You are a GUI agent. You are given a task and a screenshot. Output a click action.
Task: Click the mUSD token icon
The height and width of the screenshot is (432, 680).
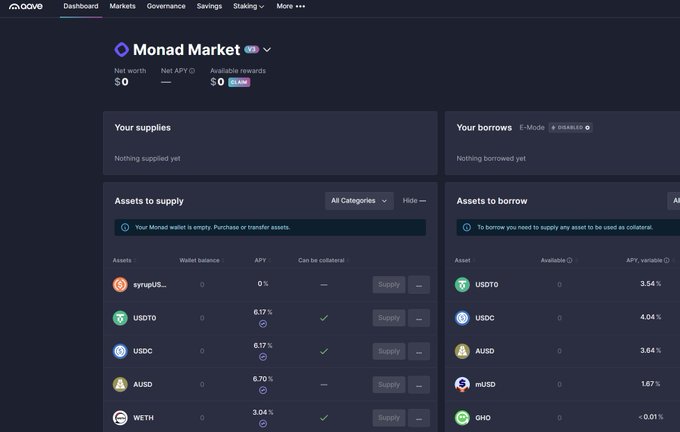462,384
